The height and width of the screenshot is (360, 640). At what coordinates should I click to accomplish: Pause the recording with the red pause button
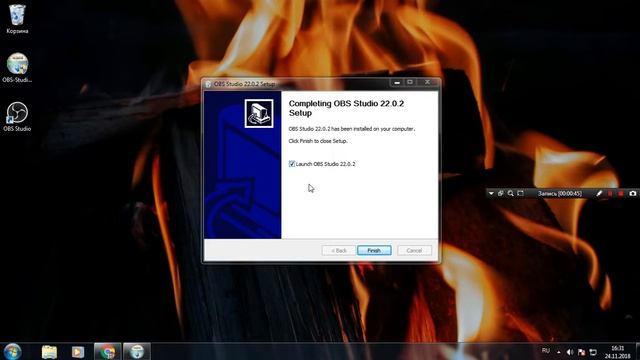pos(610,193)
